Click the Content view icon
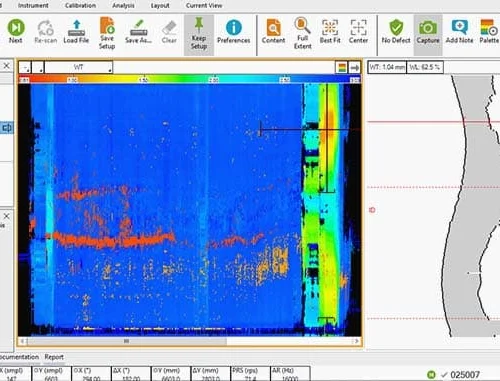Viewport: 500px width, 381px height. point(273,27)
